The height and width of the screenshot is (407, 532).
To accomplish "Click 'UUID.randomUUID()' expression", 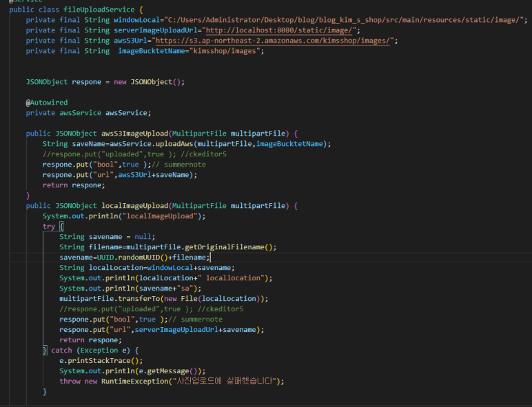I will click(132, 258).
